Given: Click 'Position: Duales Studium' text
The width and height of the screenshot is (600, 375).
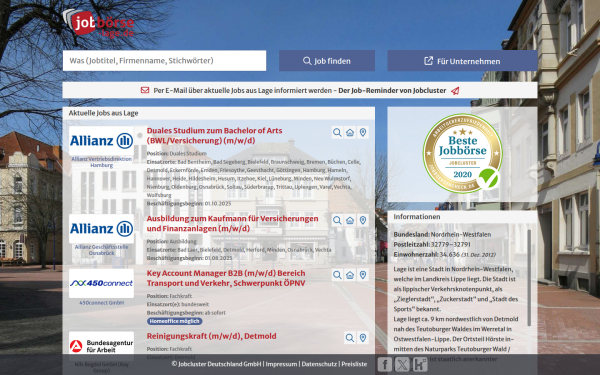Looking at the screenshot, I should tap(176, 153).
